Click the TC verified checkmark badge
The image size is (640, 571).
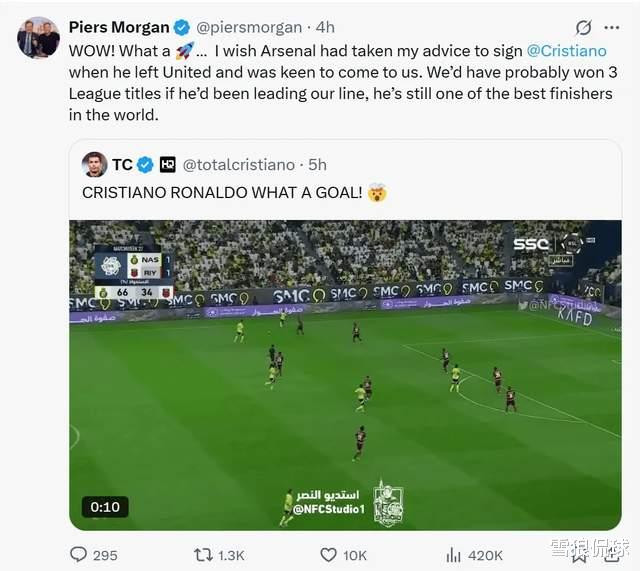click(x=145, y=165)
